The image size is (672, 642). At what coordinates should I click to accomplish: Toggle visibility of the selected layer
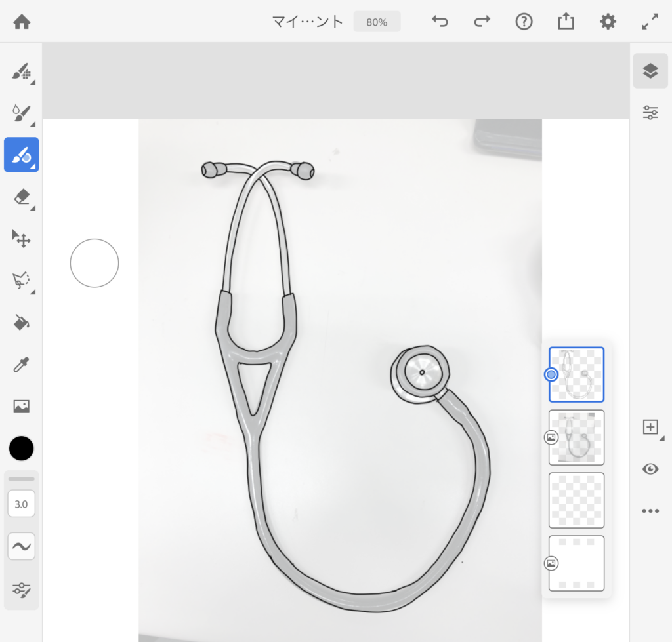pos(650,469)
